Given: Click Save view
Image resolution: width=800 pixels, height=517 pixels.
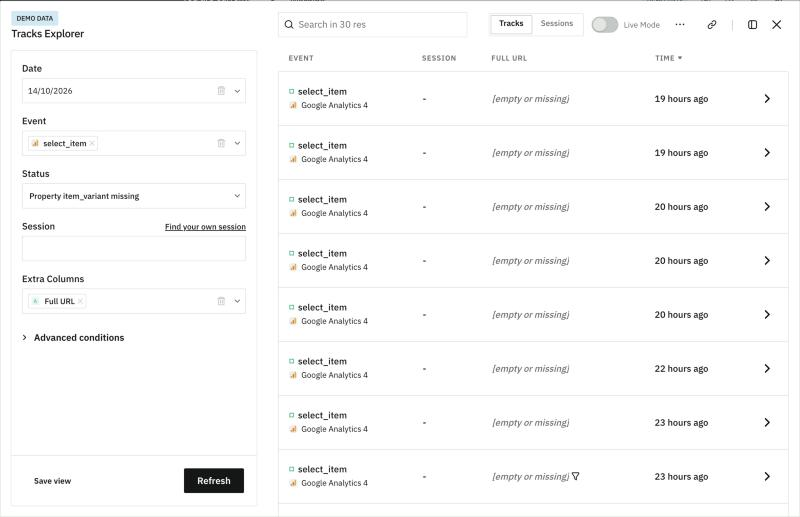Looking at the screenshot, I should click(53, 481).
